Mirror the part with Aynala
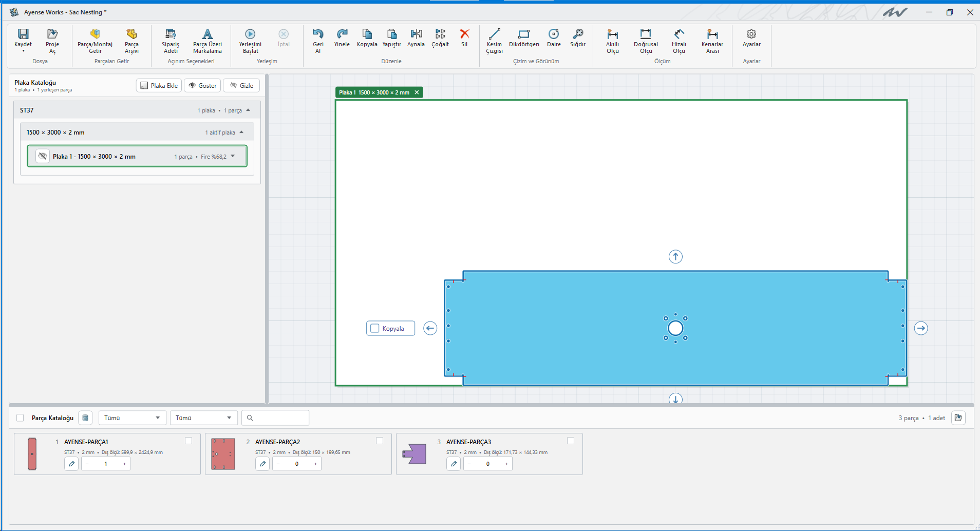The image size is (980, 531). 416,37
